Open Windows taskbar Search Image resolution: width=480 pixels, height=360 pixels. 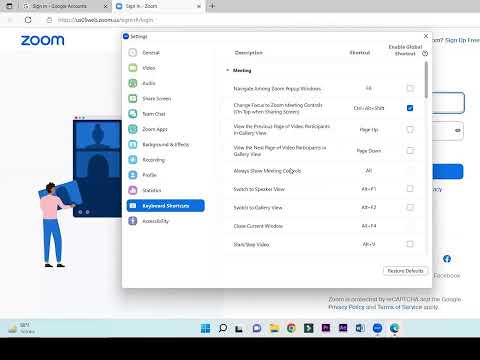223,328
